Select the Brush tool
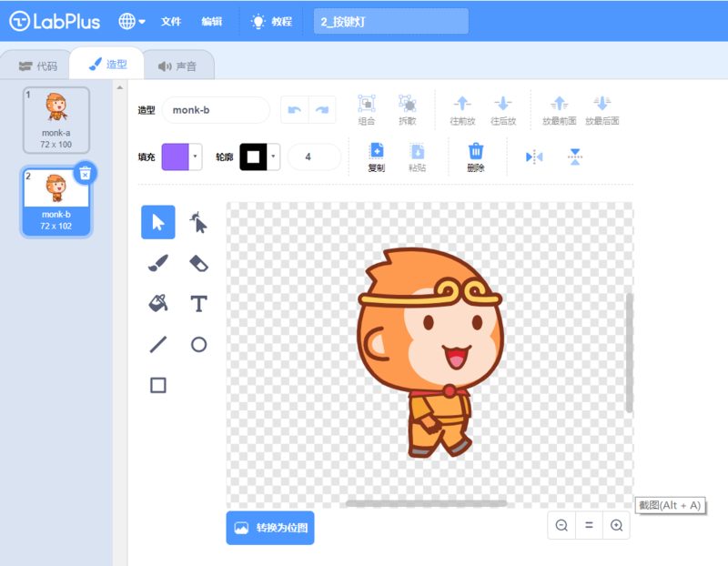Image resolution: width=728 pixels, height=566 pixels. pyautogui.click(x=157, y=263)
